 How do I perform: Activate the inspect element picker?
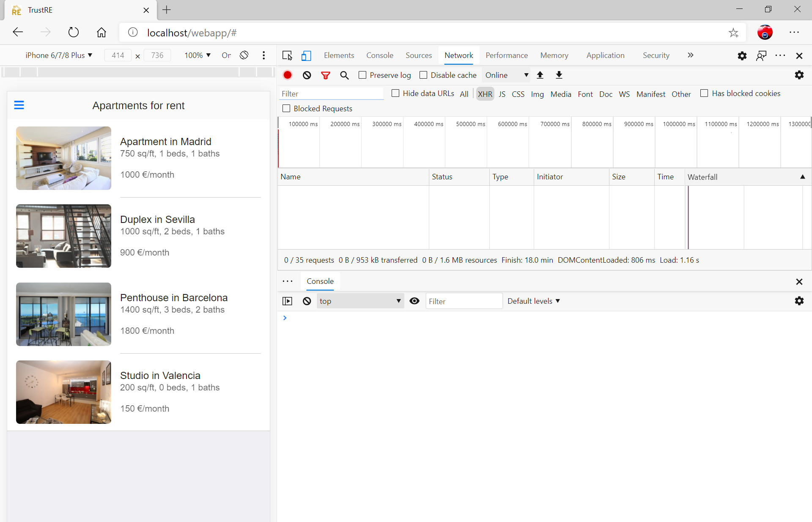[x=287, y=55]
